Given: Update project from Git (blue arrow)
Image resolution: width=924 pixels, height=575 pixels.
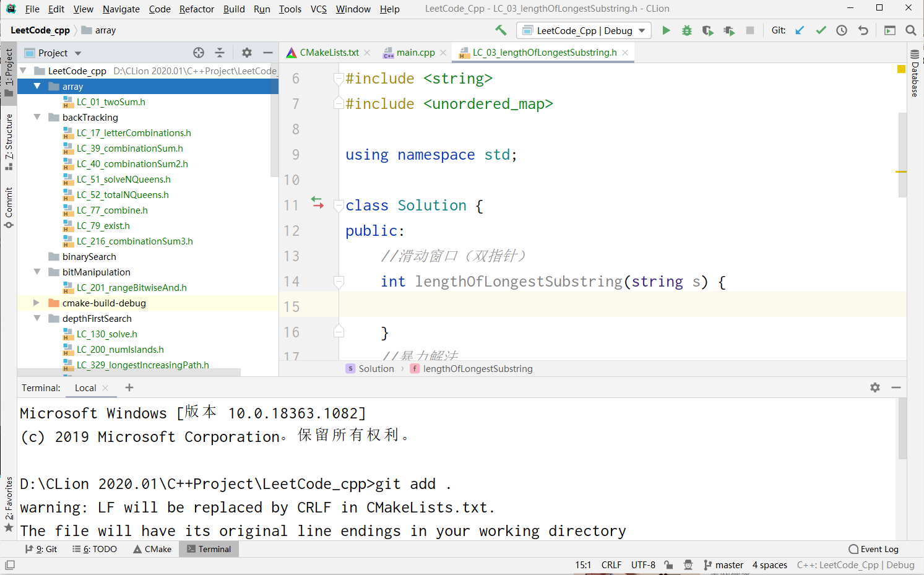Looking at the screenshot, I should pos(800,30).
